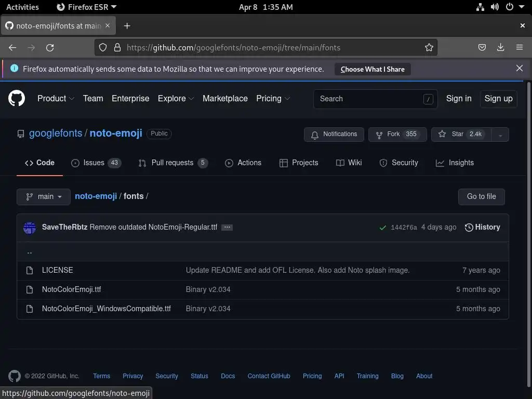Open the Firefox hamburger menu

pyautogui.click(x=520, y=47)
